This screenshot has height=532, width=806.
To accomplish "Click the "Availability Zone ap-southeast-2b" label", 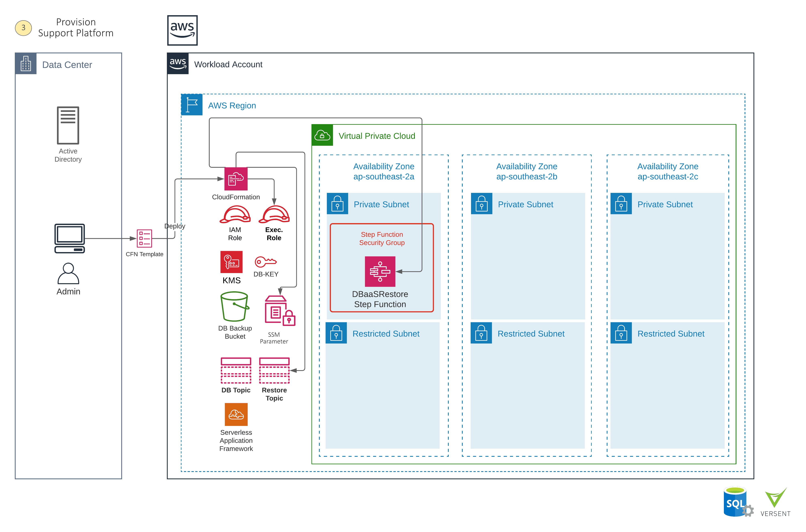I will coord(526,171).
